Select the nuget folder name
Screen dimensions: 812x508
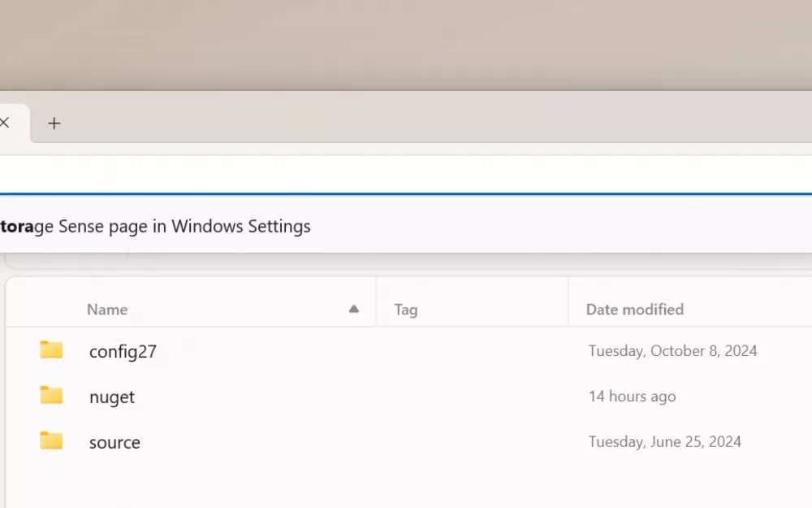(x=112, y=397)
